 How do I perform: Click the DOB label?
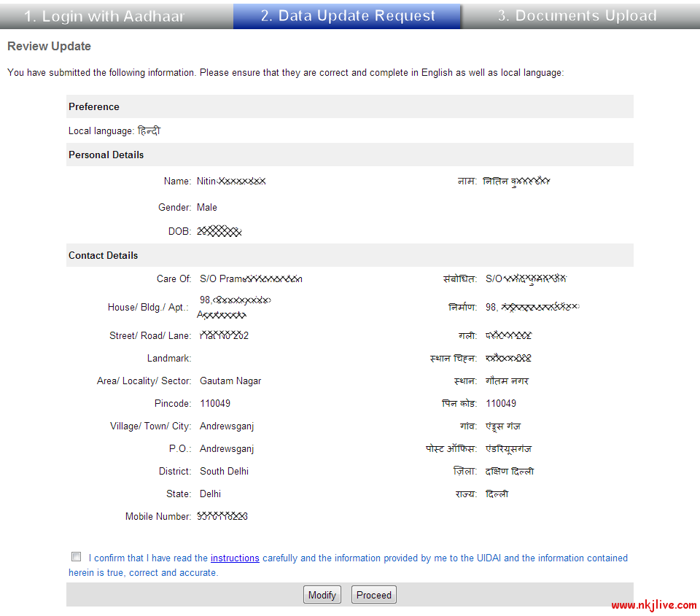(179, 232)
